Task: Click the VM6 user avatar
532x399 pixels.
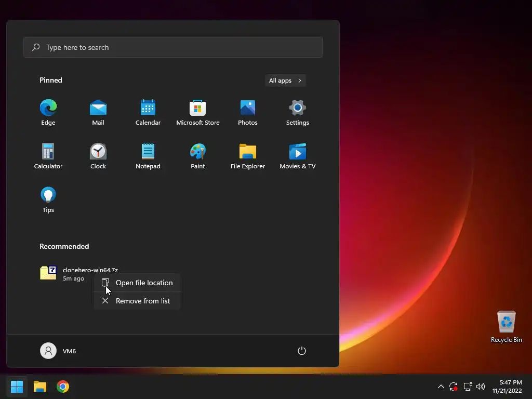Action: pyautogui.click(x=48, y=351)
